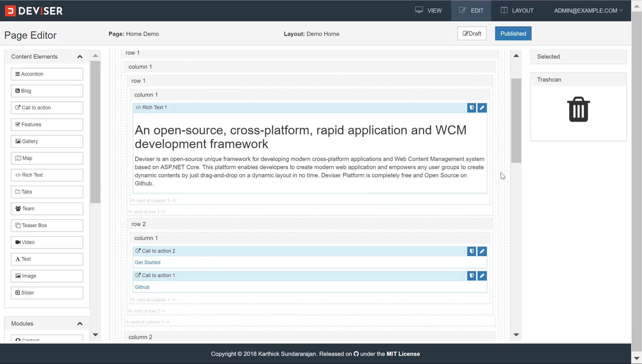Click the shield permissions icon on Rich Text 1
Screen dimensions: 642x364
[x=471, y=108]
